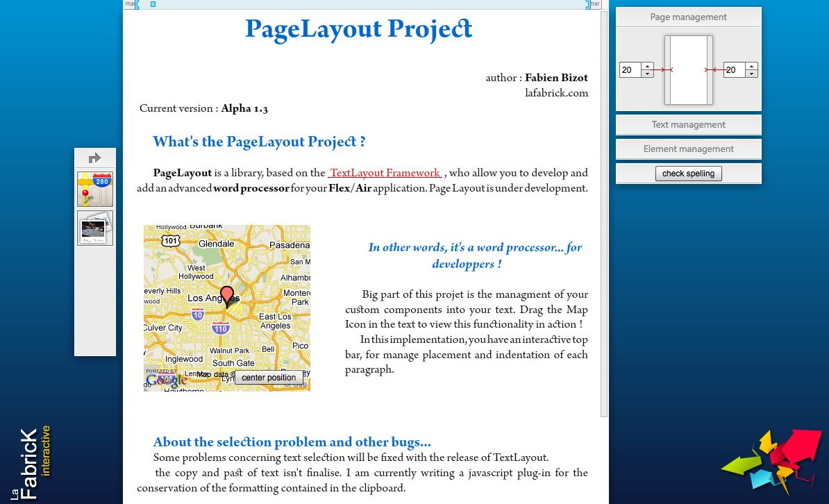Click the Map icon in the left palette
This screenshot has width=829, height=504.
coord(95,189)
